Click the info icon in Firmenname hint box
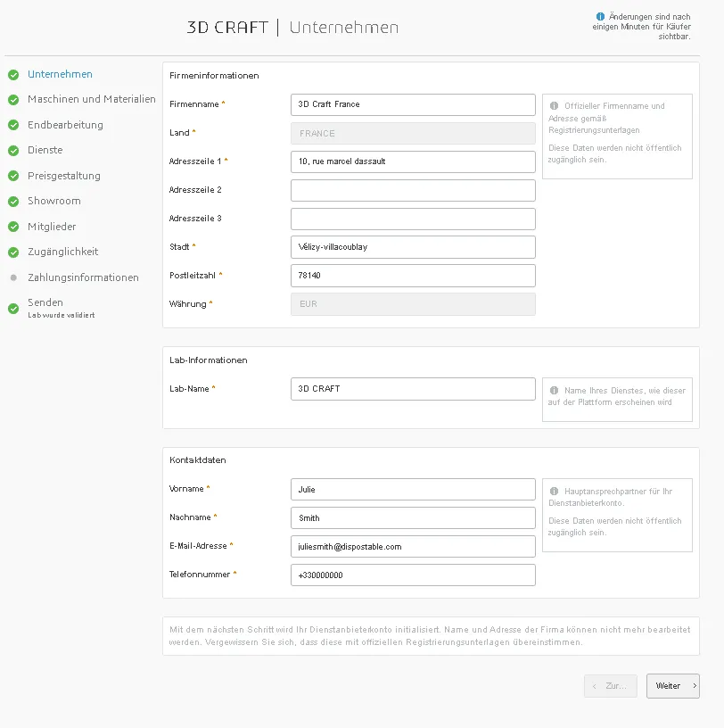The image size is (724, 728). 554,106
